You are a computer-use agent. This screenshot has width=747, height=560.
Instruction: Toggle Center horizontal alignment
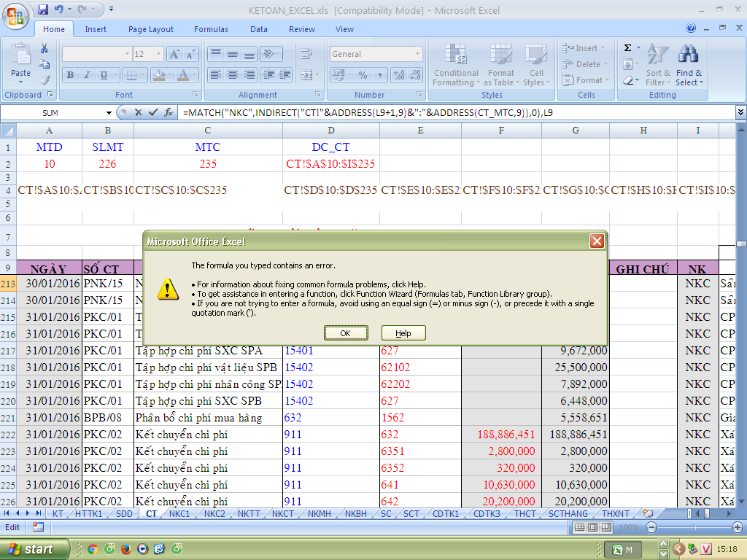[233, 75]
